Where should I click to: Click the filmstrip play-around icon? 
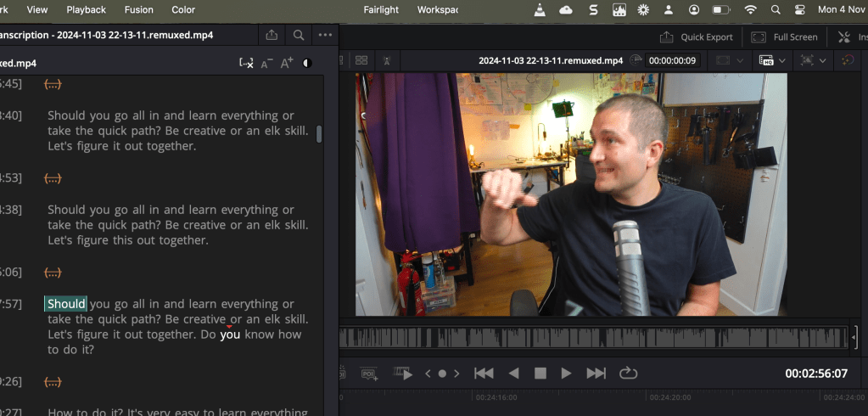403,374
